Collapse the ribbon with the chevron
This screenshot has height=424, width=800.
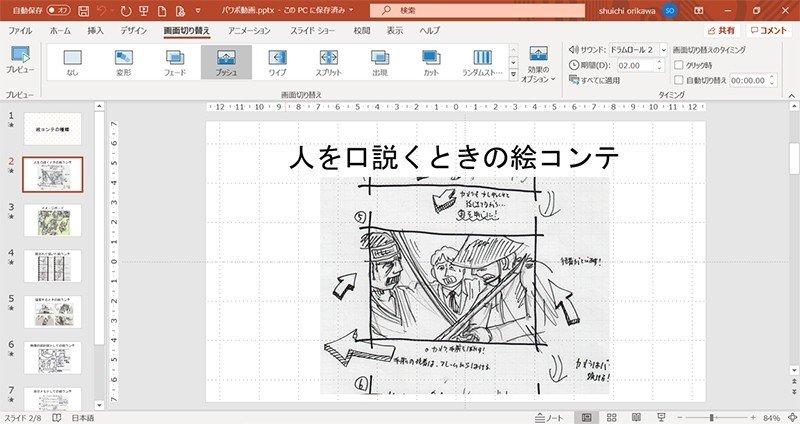coord(791,95)
